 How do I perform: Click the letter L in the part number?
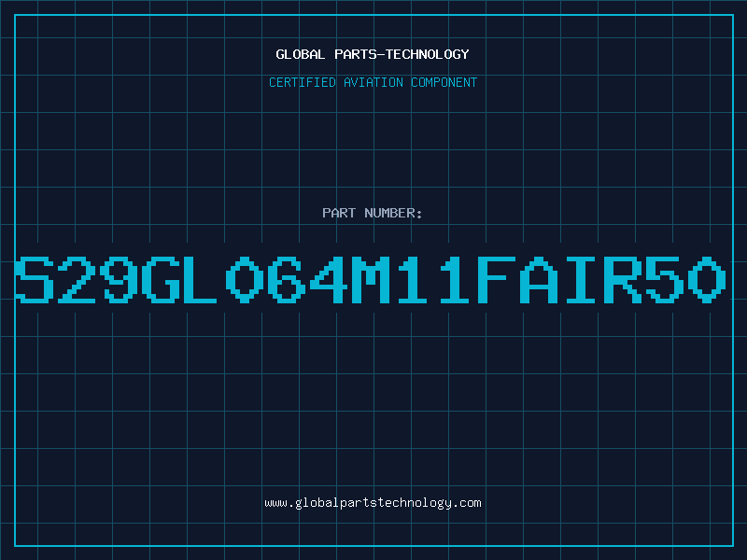pos(200,279)
